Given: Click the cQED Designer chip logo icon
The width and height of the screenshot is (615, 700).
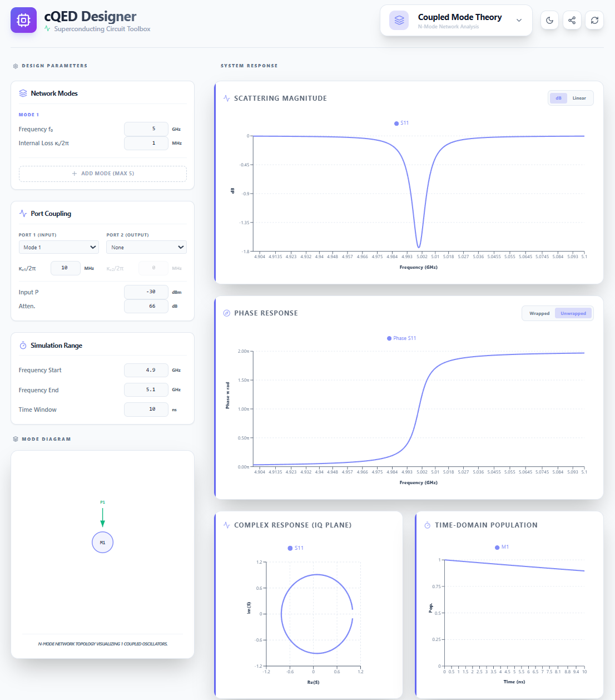Looking at the screenshot, I should (23, 21).
